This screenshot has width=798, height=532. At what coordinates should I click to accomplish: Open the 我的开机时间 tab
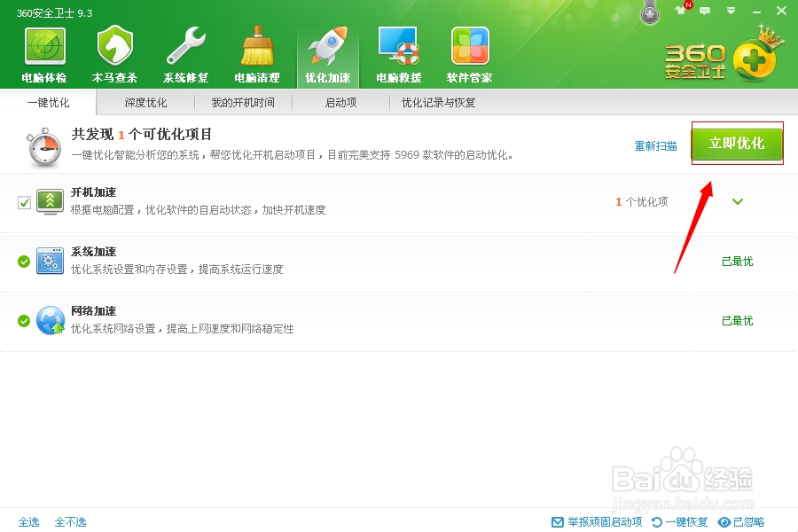click(241, 102)
